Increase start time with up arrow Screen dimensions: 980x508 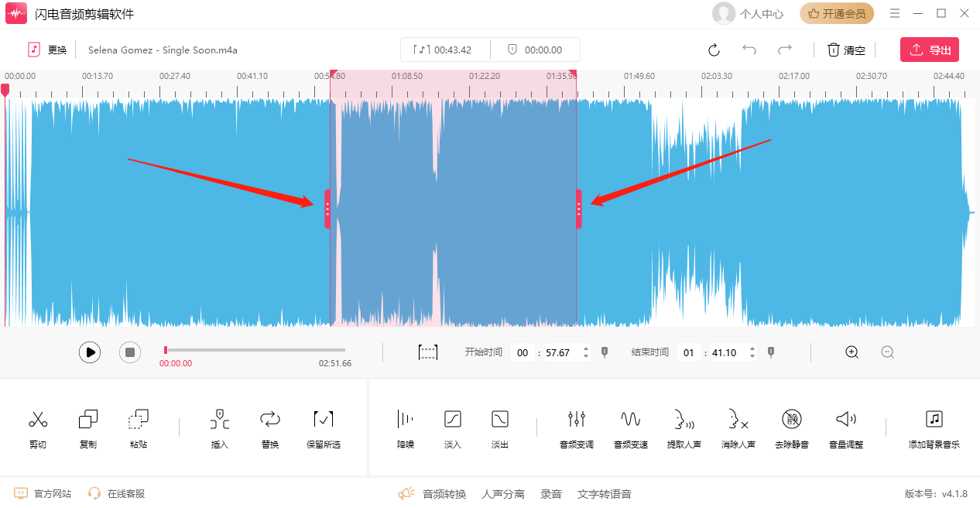coord(586,348)
